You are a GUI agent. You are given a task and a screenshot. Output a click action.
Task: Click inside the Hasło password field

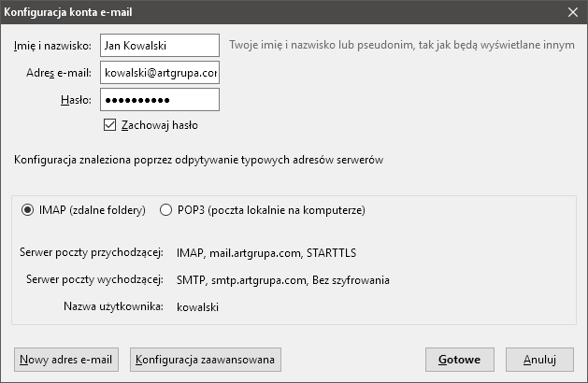click(x=160, y=100)
